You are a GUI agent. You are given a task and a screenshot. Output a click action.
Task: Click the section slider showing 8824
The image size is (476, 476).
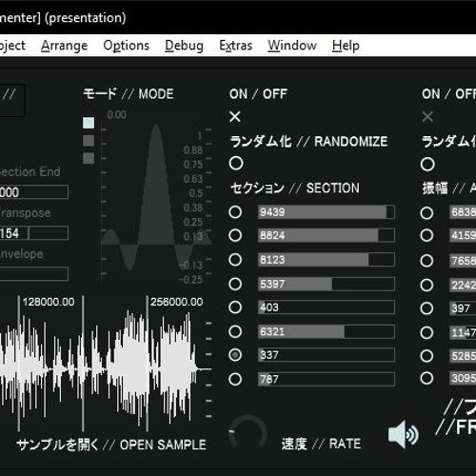(327, 235)
